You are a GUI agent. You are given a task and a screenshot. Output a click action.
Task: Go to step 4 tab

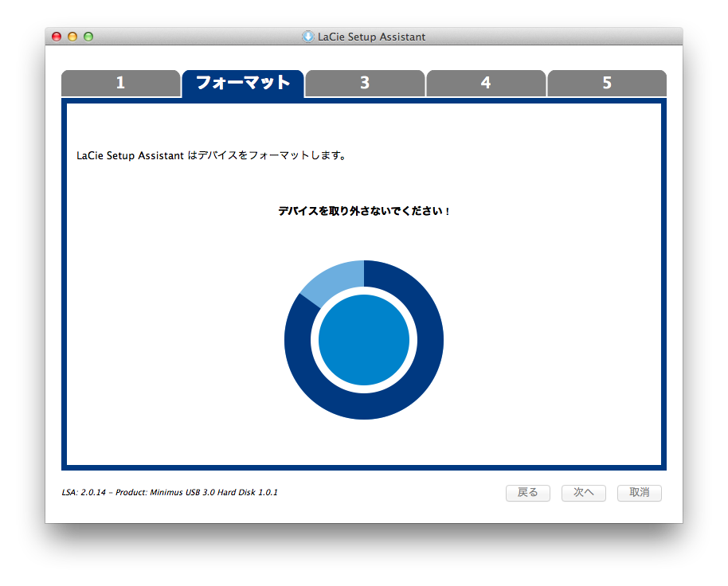coord(486,83)
